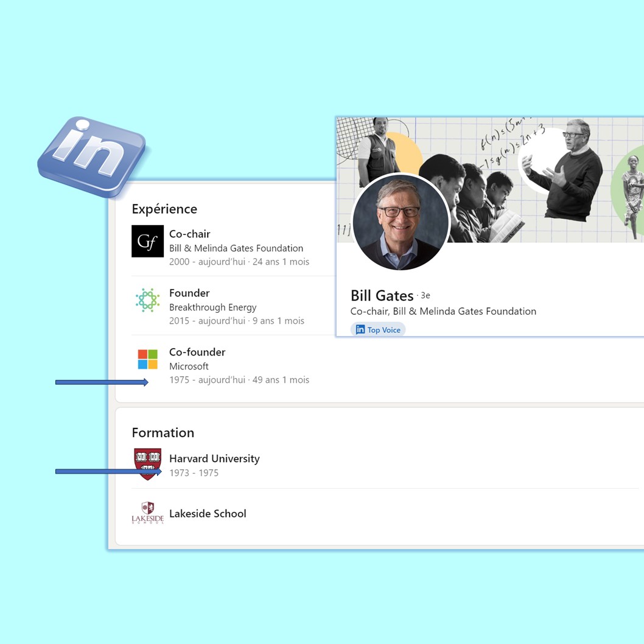Click the '1975 - aujourd'hui · 49 ans 1 mois' dates
This screenshot has height=644, width=644.
tap(239, 380)
